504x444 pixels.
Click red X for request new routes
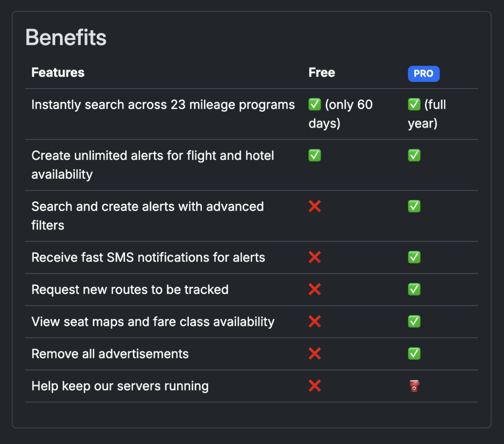315,289
